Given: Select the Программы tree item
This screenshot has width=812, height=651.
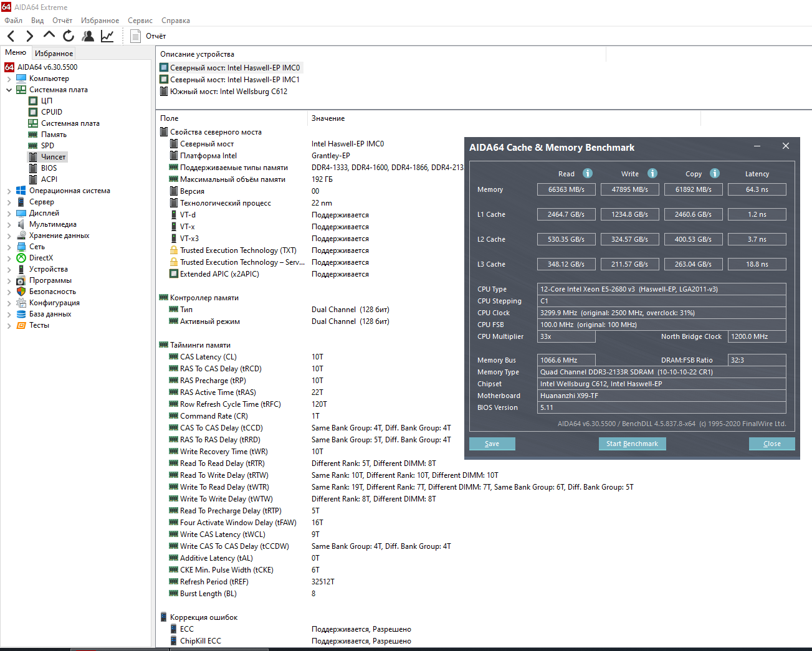Looking at the screenshot, I should tap(50, 280).
